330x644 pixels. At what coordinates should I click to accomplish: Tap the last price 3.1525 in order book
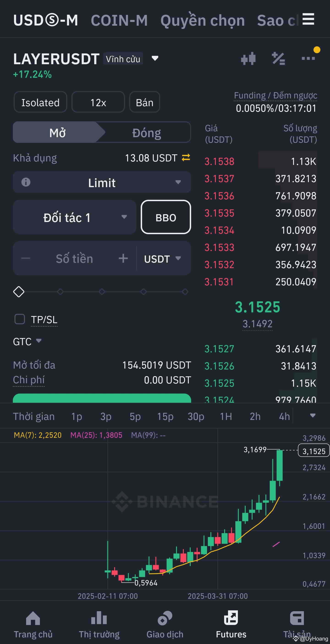click(258, 307)
